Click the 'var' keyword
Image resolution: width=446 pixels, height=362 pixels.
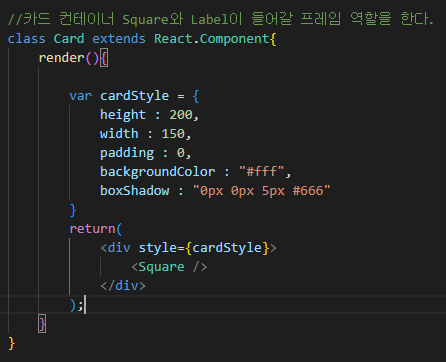click(80, 96)
